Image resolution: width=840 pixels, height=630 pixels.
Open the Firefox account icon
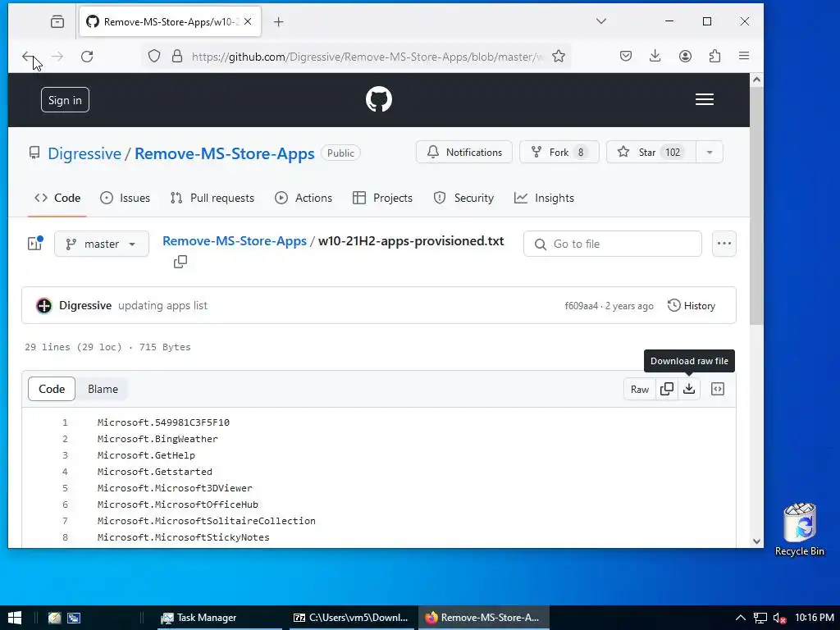pos(685,56)
